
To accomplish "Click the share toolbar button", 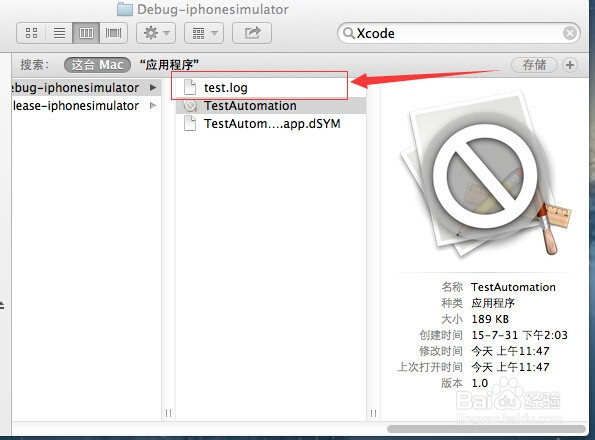I will click(252, 33).
